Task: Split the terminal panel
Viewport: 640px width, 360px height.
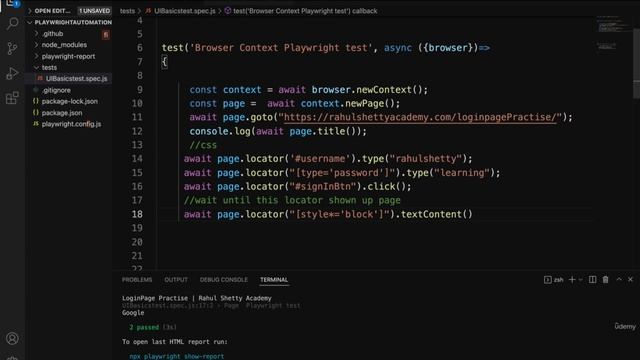Action: click(592, 280)
